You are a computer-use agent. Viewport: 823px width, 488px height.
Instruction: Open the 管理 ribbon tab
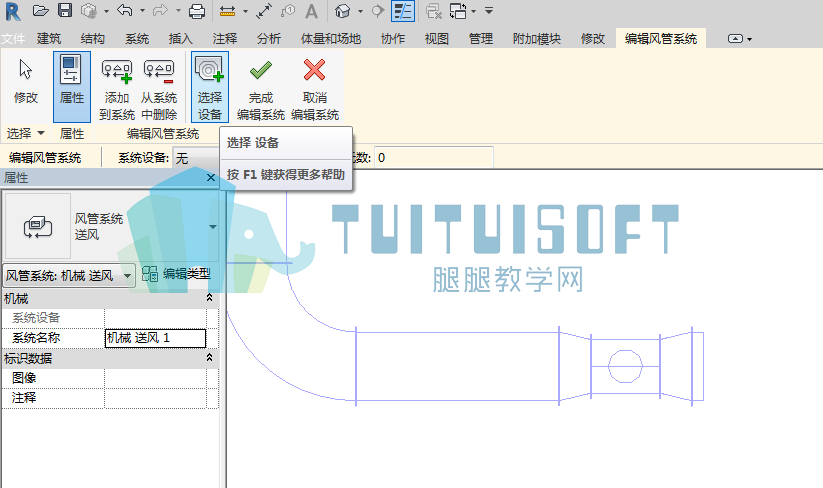[481, 39]
